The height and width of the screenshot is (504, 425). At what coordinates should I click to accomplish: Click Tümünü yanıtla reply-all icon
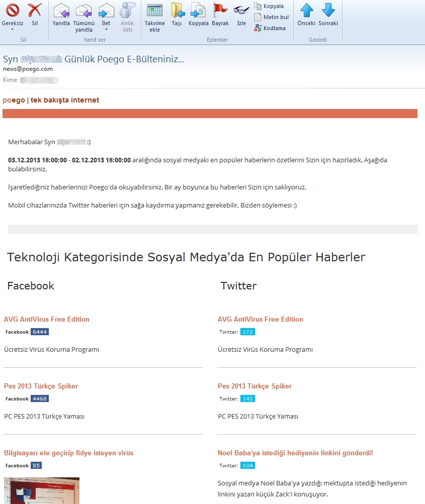pyautogui.click(x=83, y=11)
